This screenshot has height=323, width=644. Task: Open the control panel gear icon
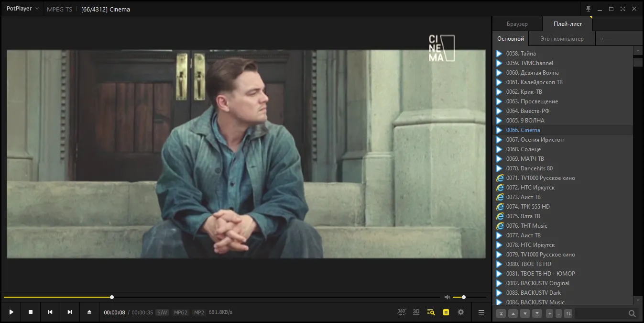461,312
